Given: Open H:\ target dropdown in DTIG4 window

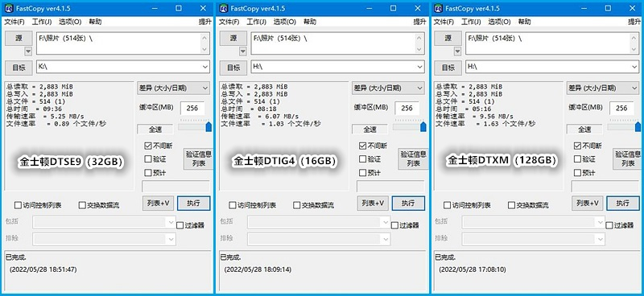Looking at the screenshot, I should 420,67.
